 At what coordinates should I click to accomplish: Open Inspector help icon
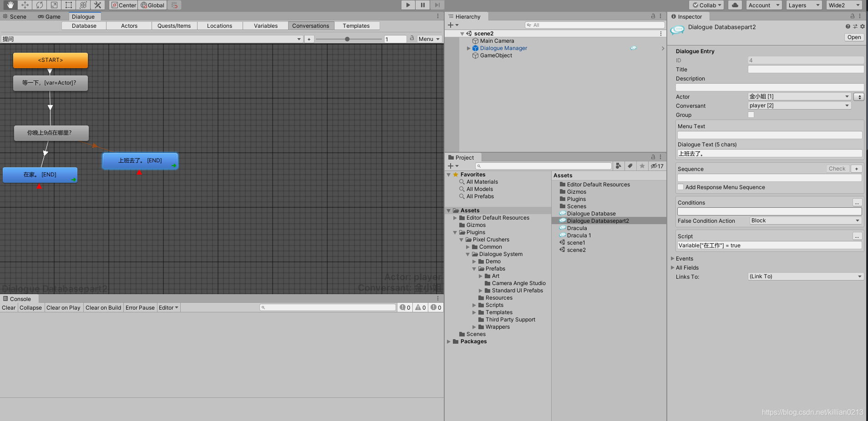click(x=848, y=26)
